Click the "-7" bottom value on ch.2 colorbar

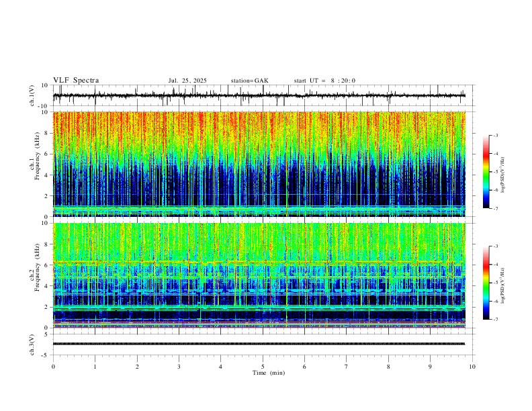coord(495,320)
